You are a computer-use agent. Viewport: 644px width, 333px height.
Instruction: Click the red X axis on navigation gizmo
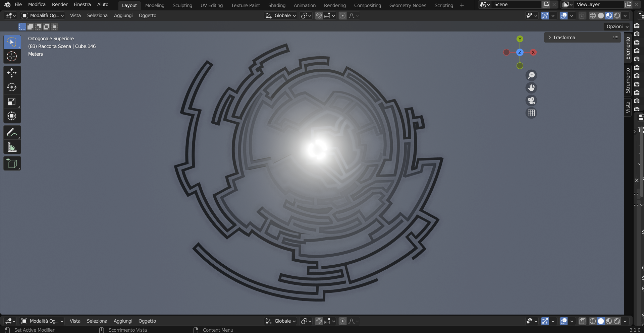tap(533, 52)
